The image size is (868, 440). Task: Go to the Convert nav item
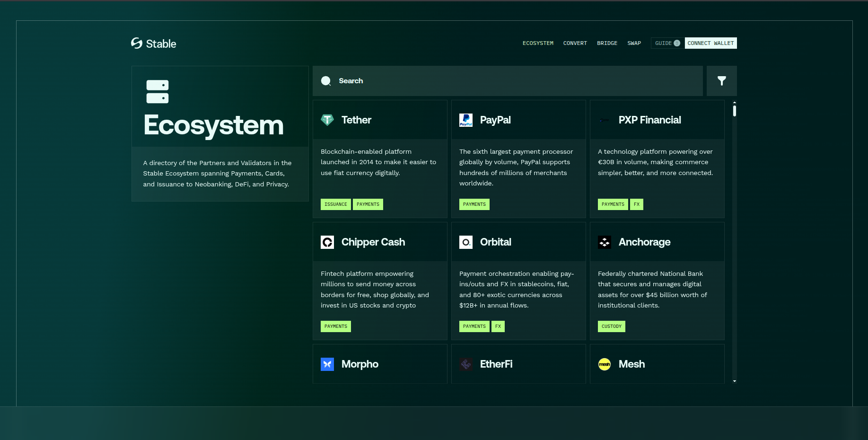[x=575, y=43]
